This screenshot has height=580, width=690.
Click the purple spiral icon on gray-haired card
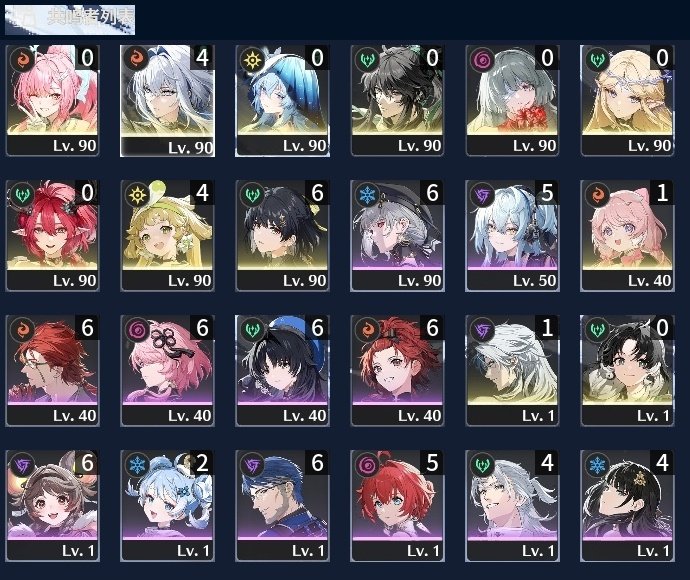[482, 59]
